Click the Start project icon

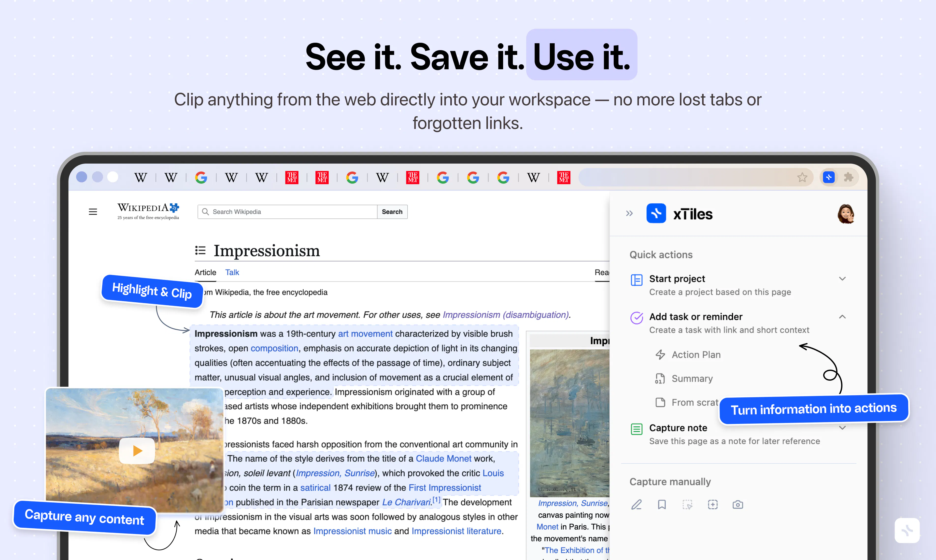(637, 280)
